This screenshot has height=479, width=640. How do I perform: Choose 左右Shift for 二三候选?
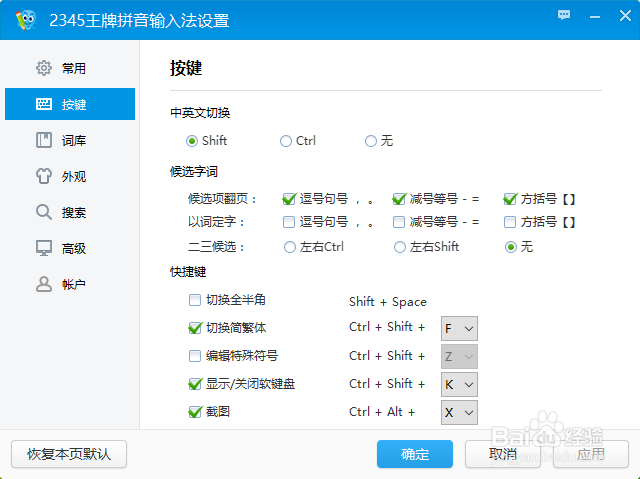coord(400,246)
